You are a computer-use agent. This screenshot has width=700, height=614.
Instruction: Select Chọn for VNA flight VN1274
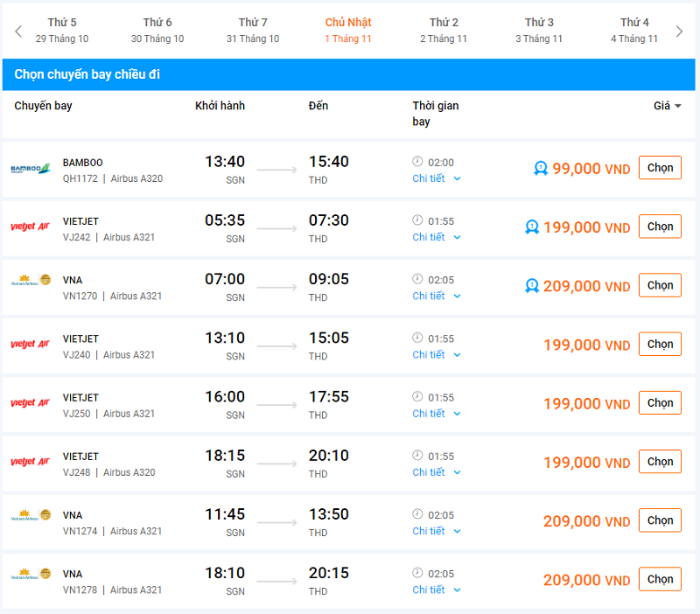tap(660, 520)
